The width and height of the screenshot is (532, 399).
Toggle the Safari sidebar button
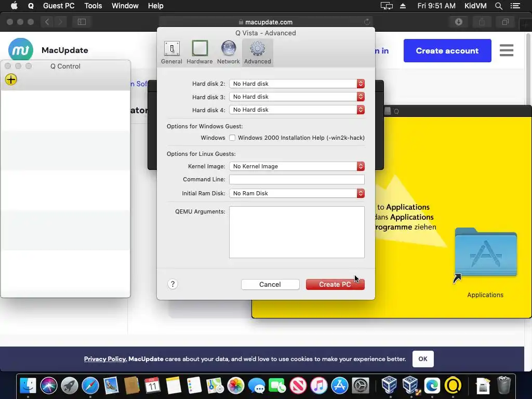point(82,22)
